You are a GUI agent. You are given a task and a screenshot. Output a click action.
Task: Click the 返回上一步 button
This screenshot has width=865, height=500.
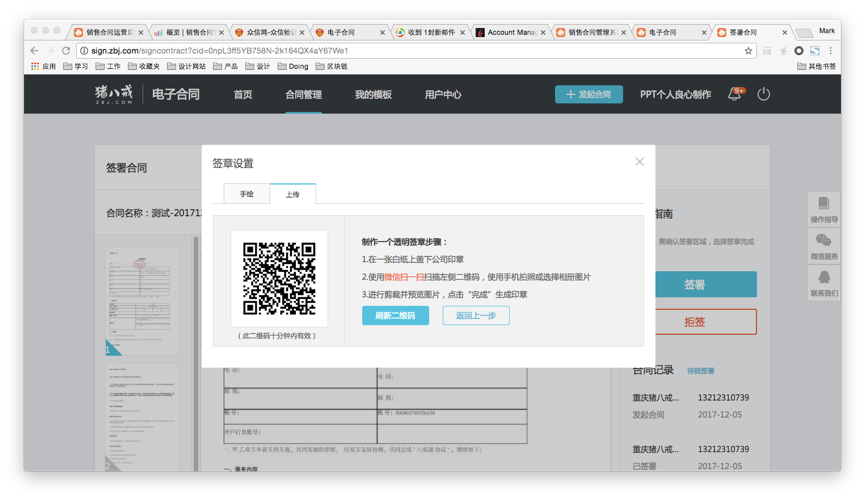pyautogui.click(x=476, y=316)
